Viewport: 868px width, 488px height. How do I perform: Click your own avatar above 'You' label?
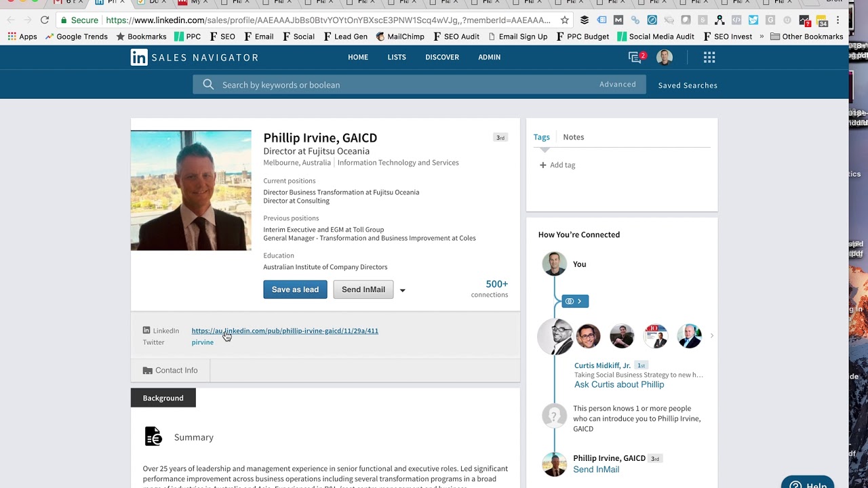tap(554, 264)
